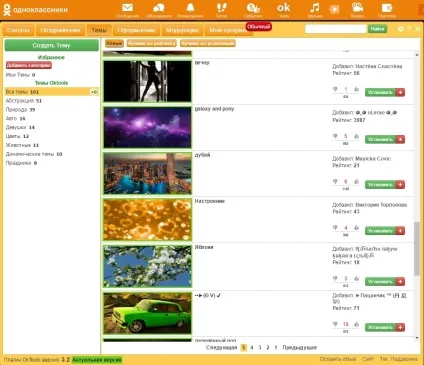Click the green Найти search button
The height and width of the screenshot is (365, 424).
tap(377, 29)
